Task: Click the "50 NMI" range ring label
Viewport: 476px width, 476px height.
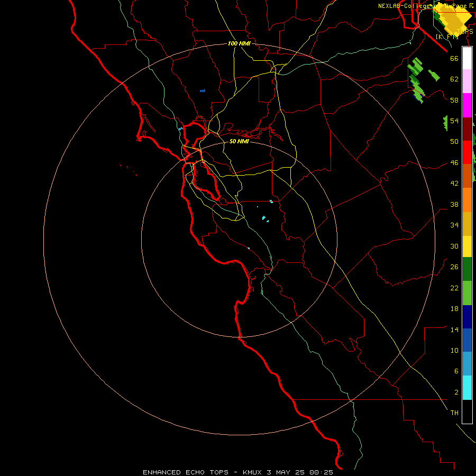Action: point(239,141)
